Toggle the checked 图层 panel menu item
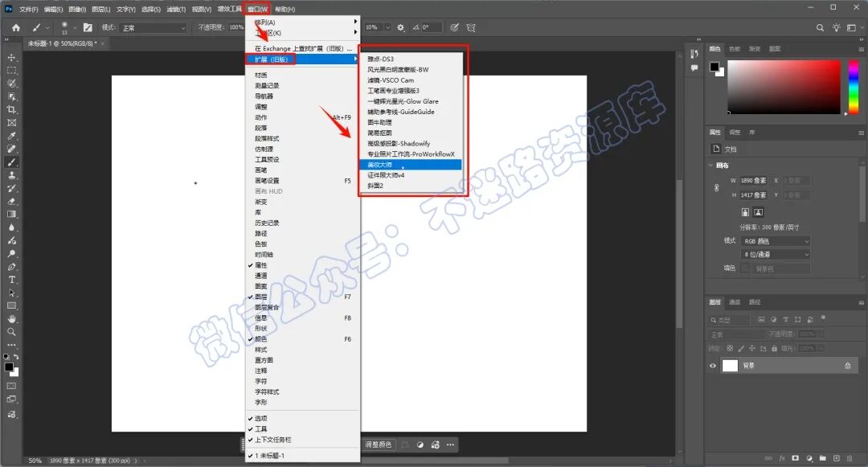The image size is (868, 467). 303,297
